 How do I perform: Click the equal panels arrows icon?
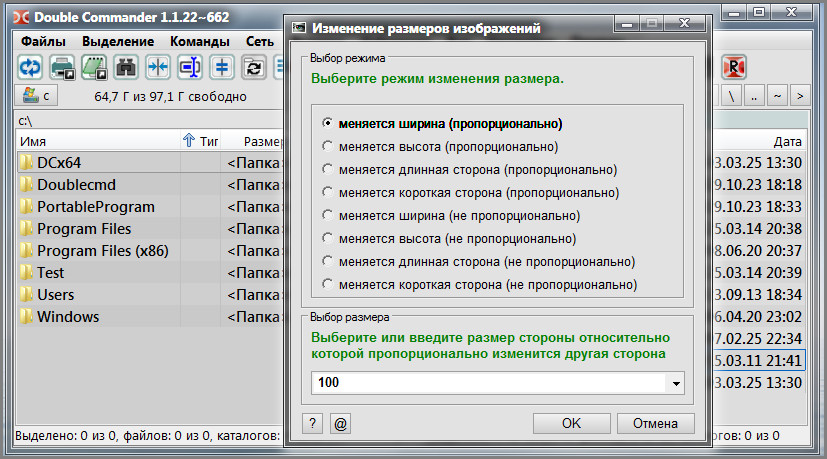[158, 67]
